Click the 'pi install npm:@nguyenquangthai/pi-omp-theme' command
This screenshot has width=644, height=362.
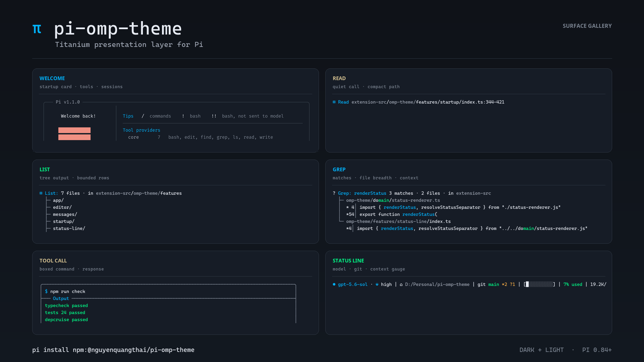point(113,350)
